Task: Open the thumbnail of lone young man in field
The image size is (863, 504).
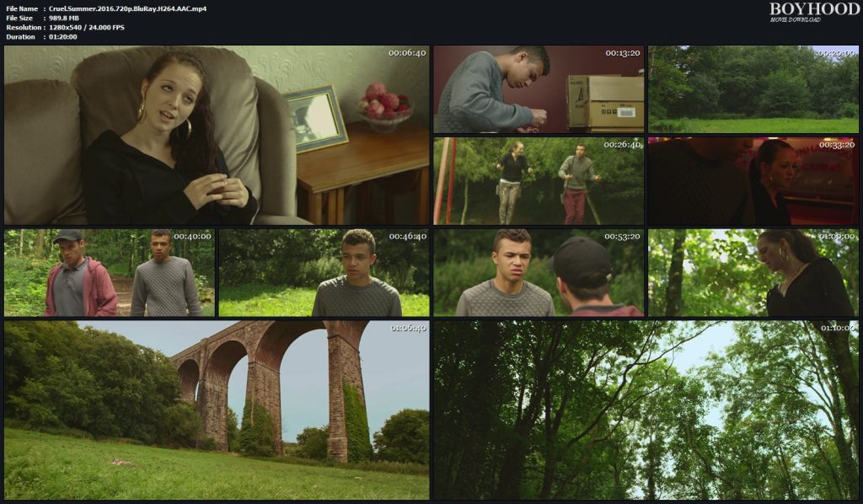Action: 324,272
